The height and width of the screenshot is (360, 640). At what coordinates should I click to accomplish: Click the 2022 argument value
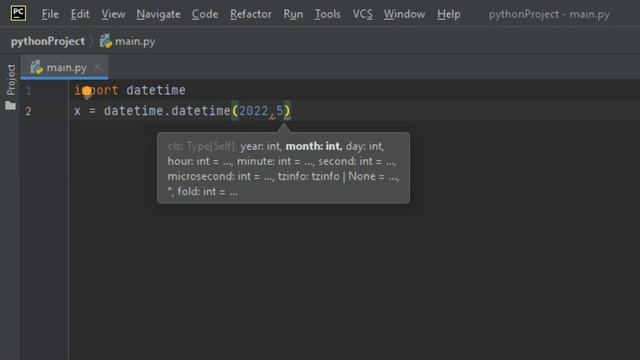(x=253, y=111)
